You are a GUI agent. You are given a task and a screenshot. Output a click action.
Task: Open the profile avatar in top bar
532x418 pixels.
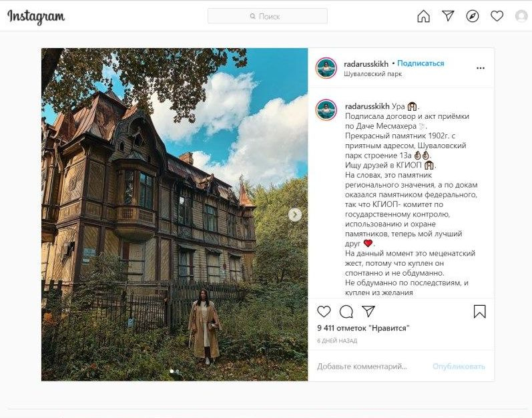coord(521,16)
